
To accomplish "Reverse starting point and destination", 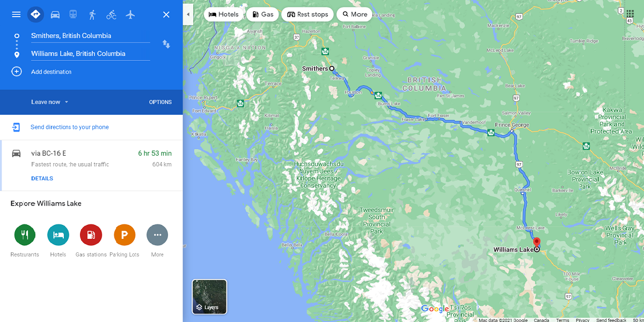I will point(166,44).
